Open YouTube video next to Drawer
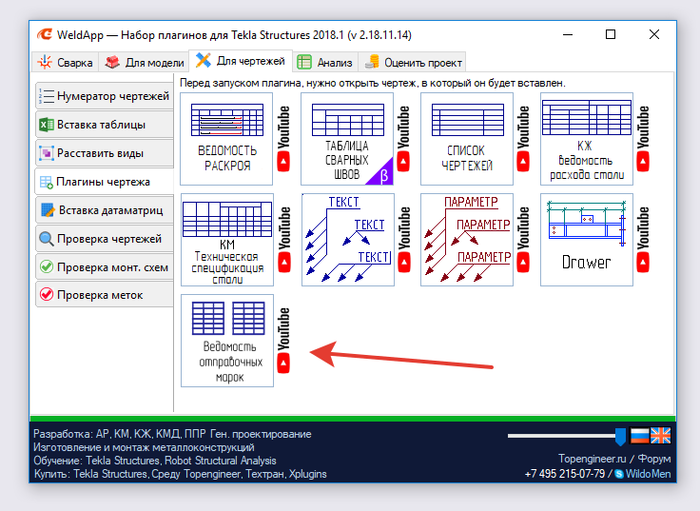The height and width of the screenshot is (511, 700). pos(642,240)
